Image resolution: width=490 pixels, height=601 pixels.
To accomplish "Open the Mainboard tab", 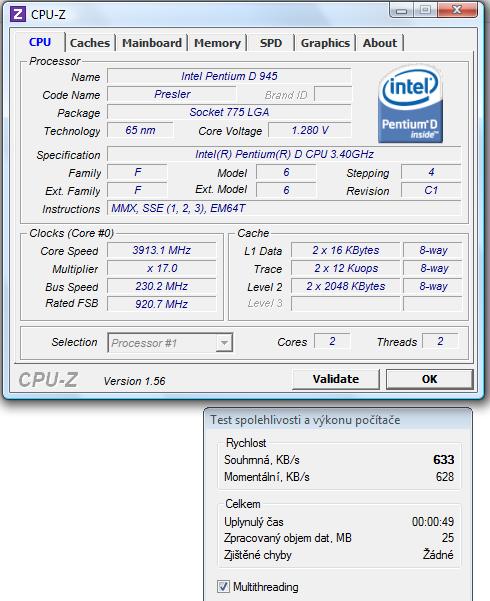I will (152, 43).
